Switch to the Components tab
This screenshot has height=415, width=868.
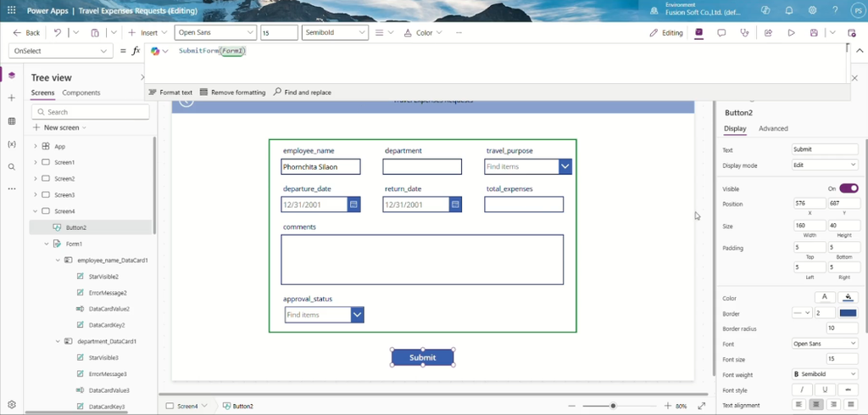pyautogui.click(x=81, y=93)
